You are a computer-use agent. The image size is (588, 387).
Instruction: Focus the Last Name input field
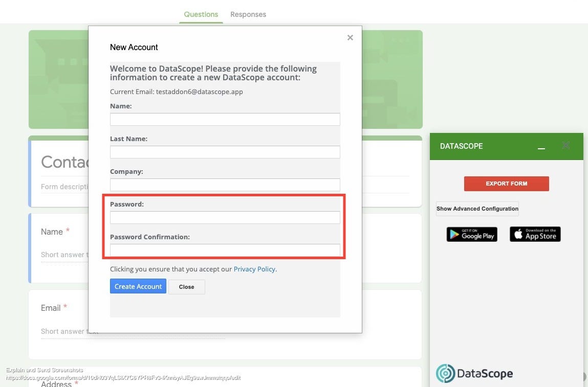coord(225,152)
